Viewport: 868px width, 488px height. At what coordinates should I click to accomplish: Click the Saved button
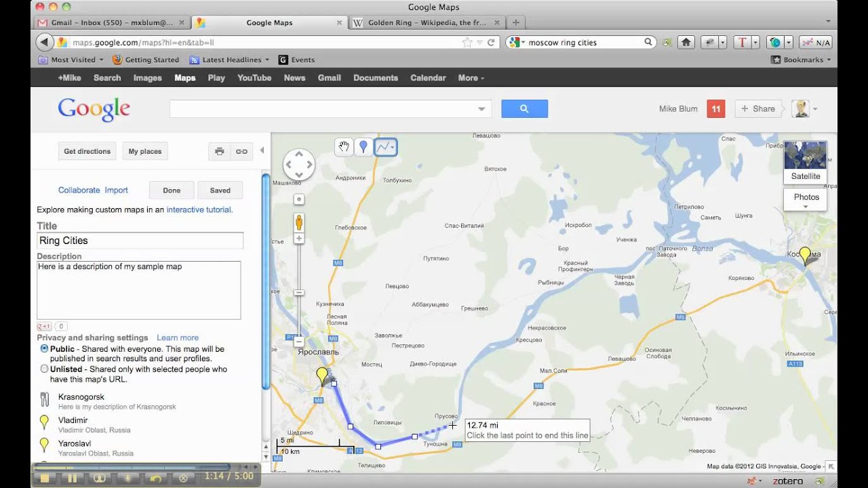click(220, 190)
